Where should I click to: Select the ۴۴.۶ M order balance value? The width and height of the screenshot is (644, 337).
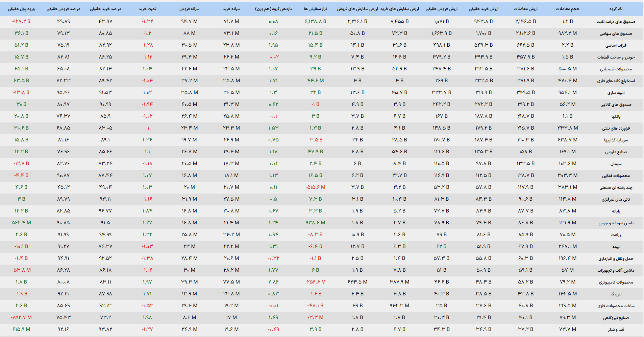pos(315,81)
